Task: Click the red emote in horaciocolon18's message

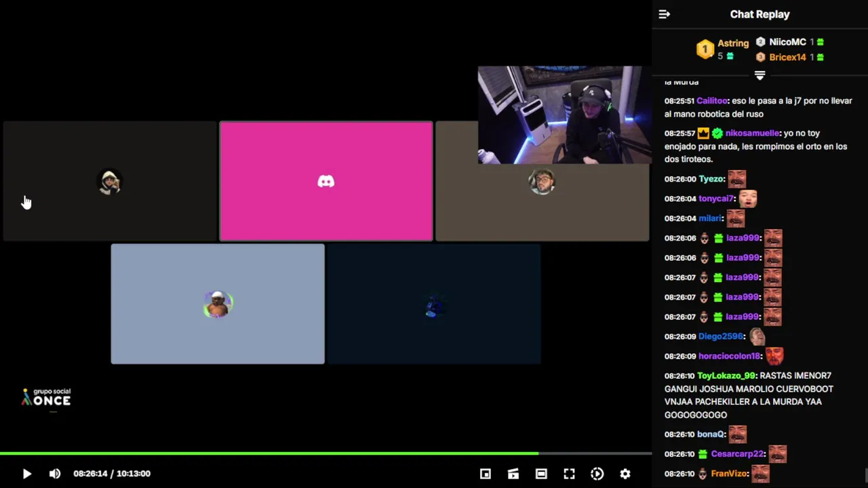Action: point(774,356)
